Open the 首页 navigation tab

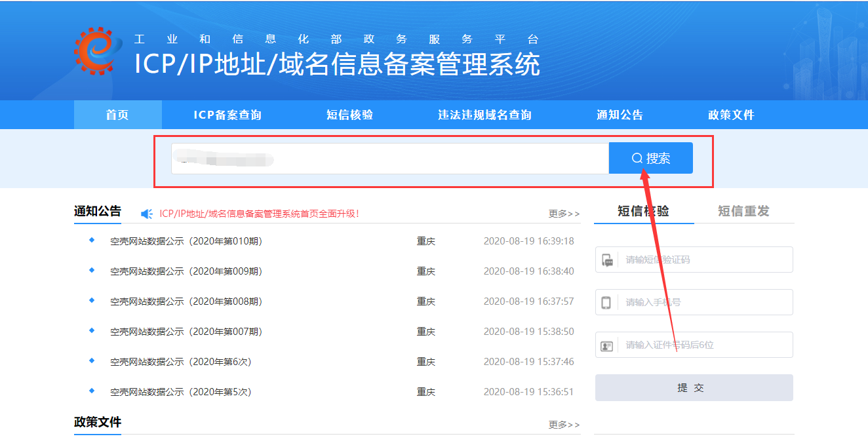pyautogui.click(x=117, y=115)
